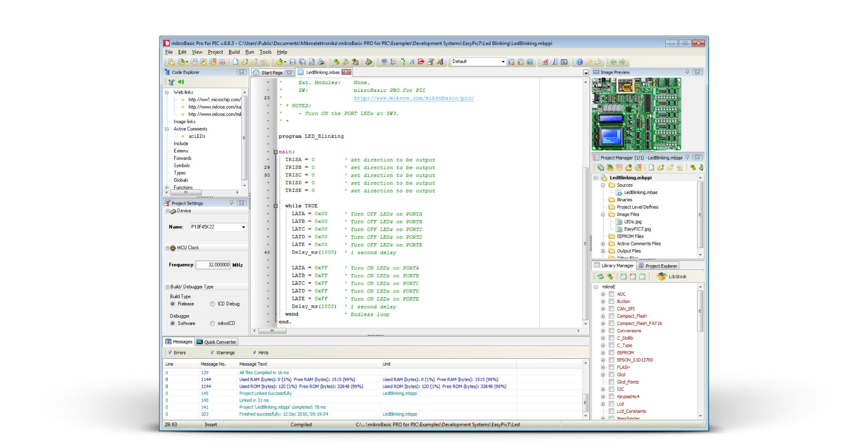
Task: Select EasyPIC7.jpg in Image Files
Action: tap(637, 229)
